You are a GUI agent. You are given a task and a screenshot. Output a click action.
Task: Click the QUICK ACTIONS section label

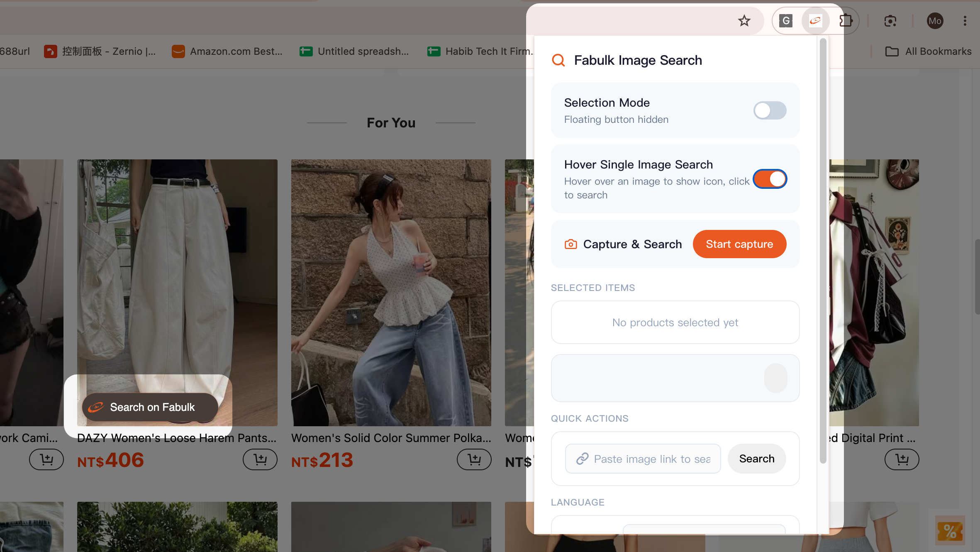click(590, 418)
